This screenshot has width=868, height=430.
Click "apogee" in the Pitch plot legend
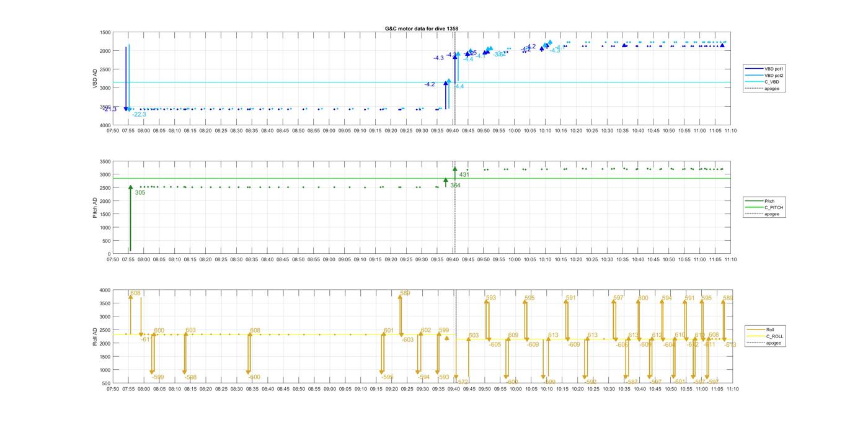pyautogui.click(x=772, y=214)
